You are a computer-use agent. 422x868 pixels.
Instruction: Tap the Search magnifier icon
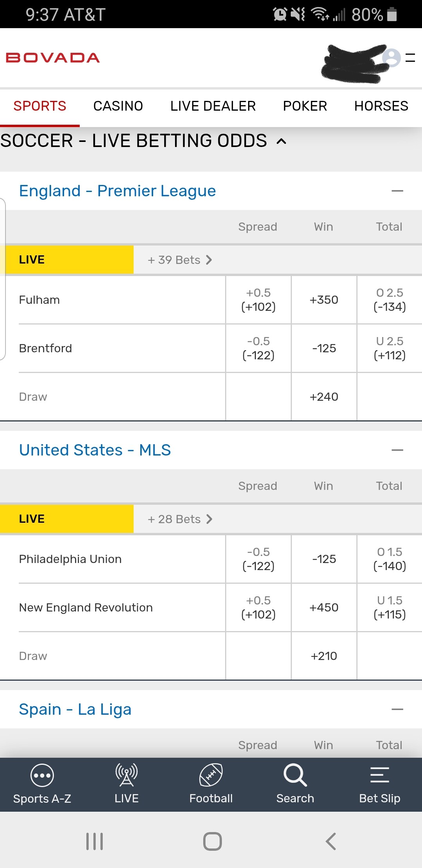click(295, 776)
